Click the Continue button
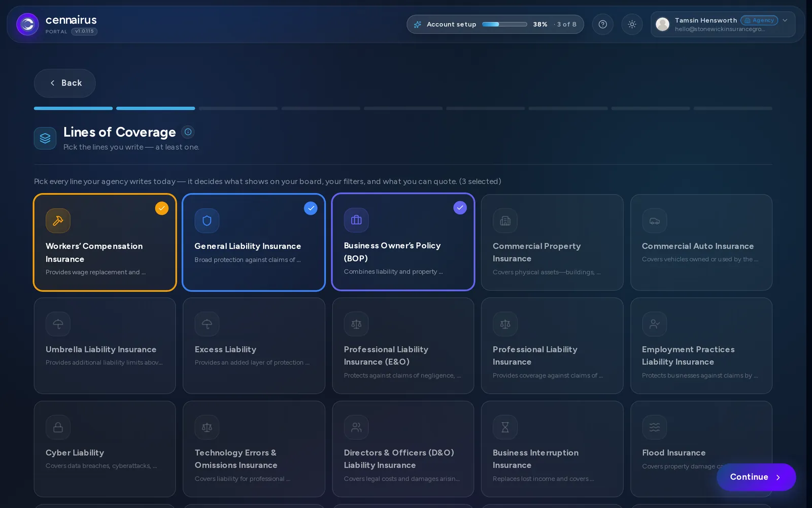812x508 pixels. (756, 477)
